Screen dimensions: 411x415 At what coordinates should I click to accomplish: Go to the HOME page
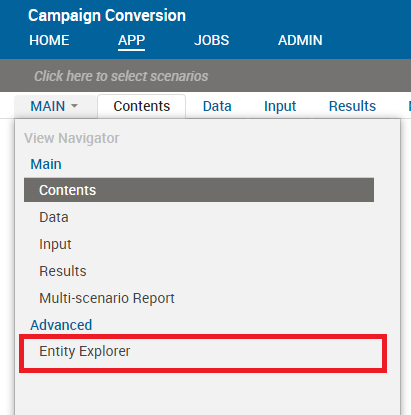point(49,40)
